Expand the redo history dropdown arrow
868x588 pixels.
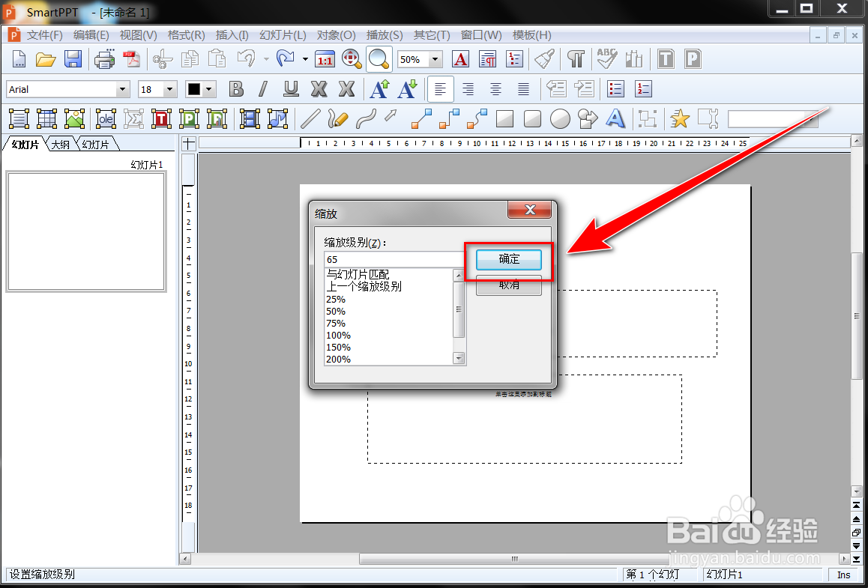click(x=305, y=59)
